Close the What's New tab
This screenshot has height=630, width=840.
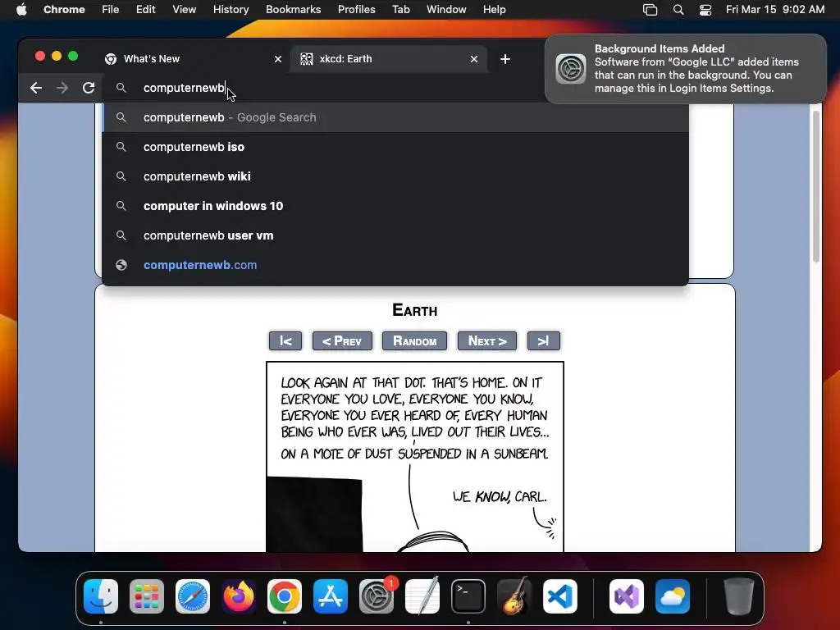(278, 59)
